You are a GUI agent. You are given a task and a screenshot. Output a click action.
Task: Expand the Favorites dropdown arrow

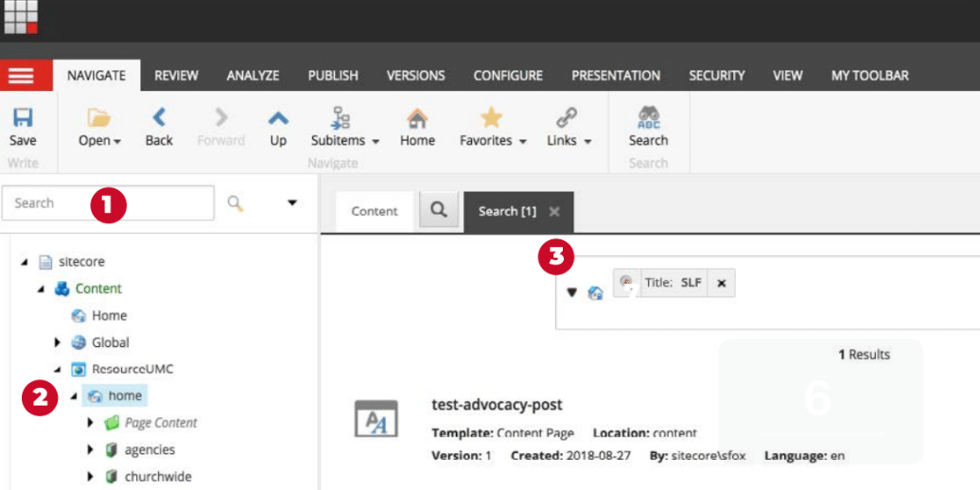click(522, 142)
